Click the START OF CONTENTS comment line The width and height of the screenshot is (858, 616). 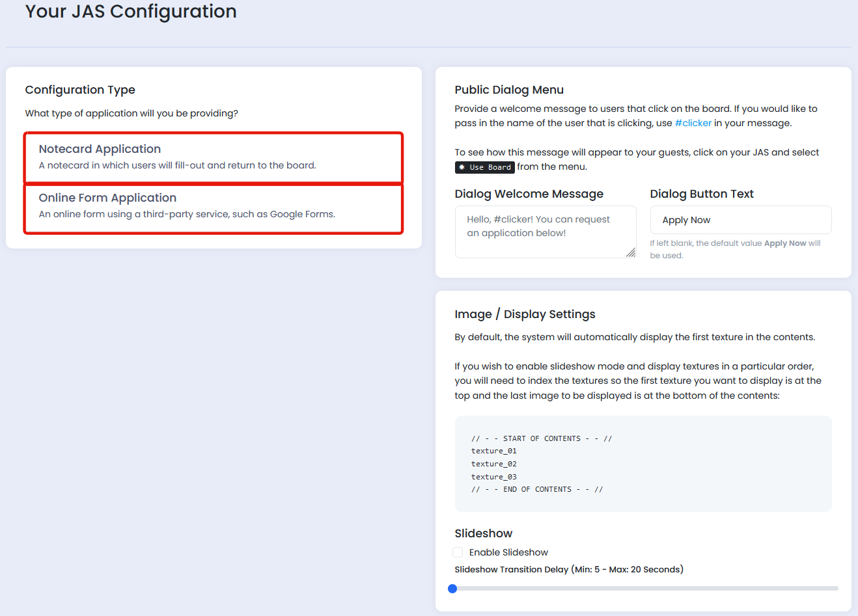point(542,438)
